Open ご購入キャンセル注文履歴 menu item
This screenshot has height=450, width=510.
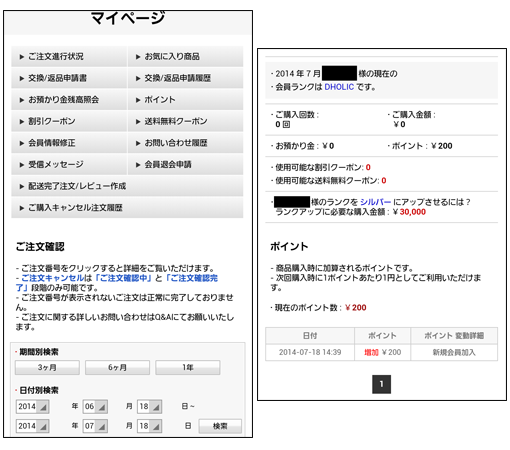point(127,208)
